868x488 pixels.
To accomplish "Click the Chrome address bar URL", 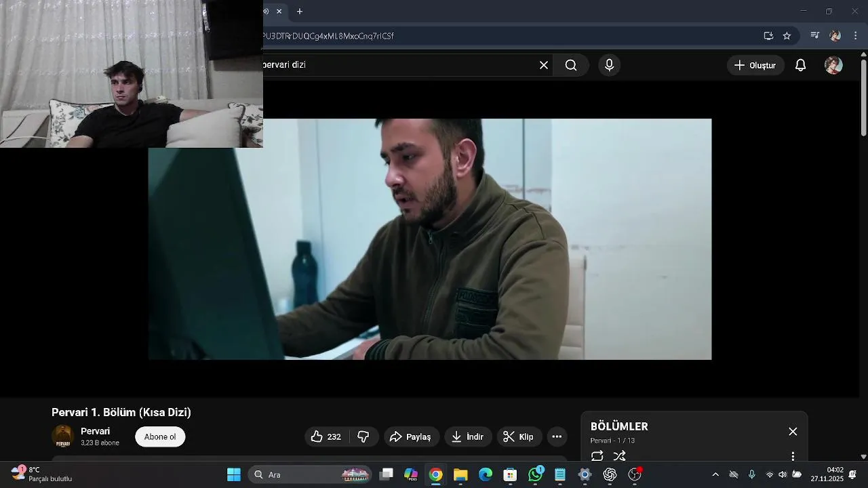I will [x=328, y=36].
